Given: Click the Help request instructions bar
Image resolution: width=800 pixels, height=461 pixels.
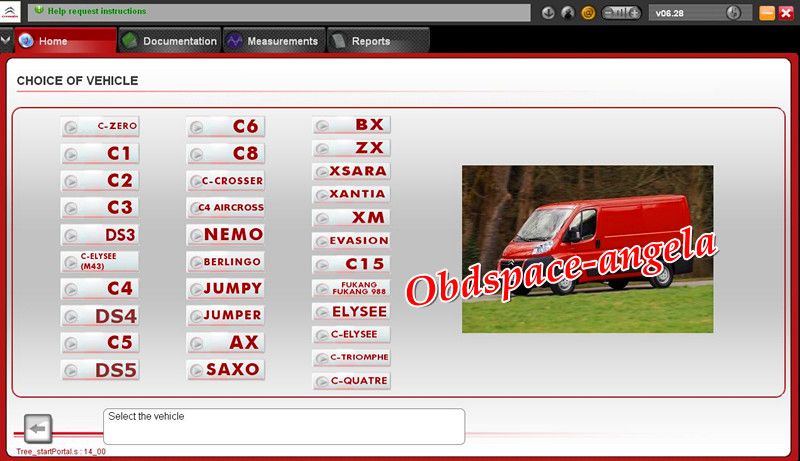Looking at the screenshot, I should pyautogui.click(x=279, y=12).
